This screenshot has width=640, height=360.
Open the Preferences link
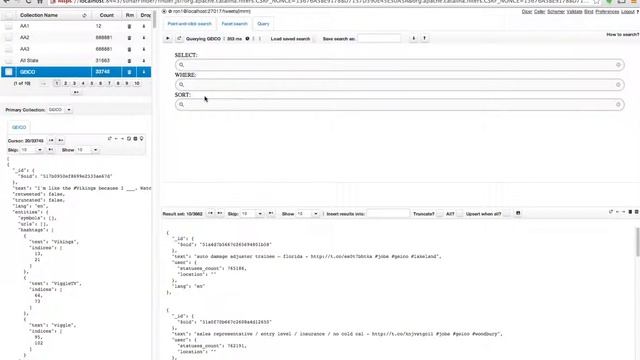pyautogui.click(x=607, y=11)
